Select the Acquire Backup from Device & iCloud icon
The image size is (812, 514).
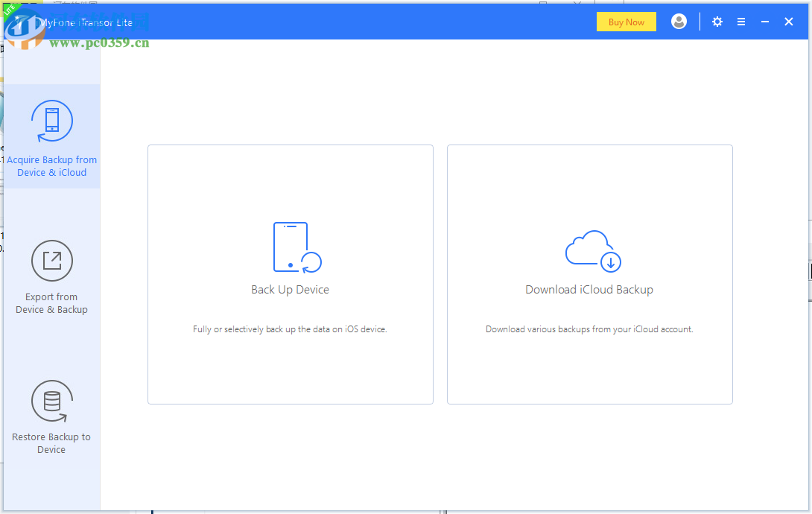click(51, 121)
